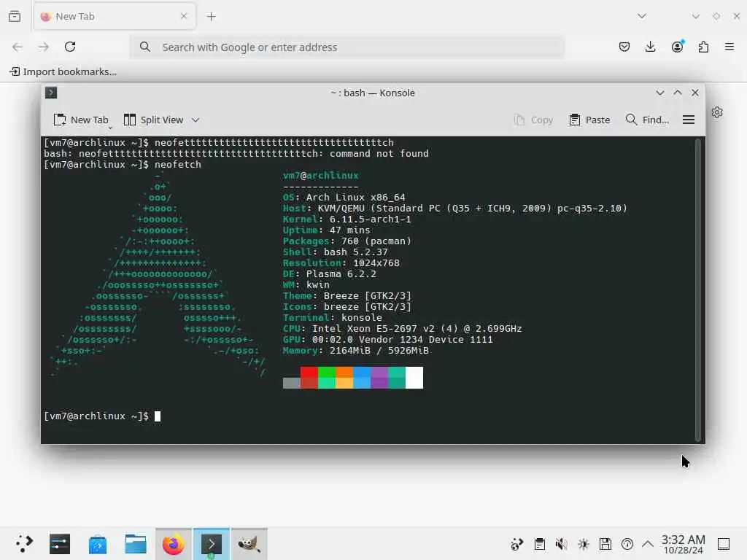Paste clipboard into Konsole
The height and width of the screenshot is (560, 747).
coord(589,120)
